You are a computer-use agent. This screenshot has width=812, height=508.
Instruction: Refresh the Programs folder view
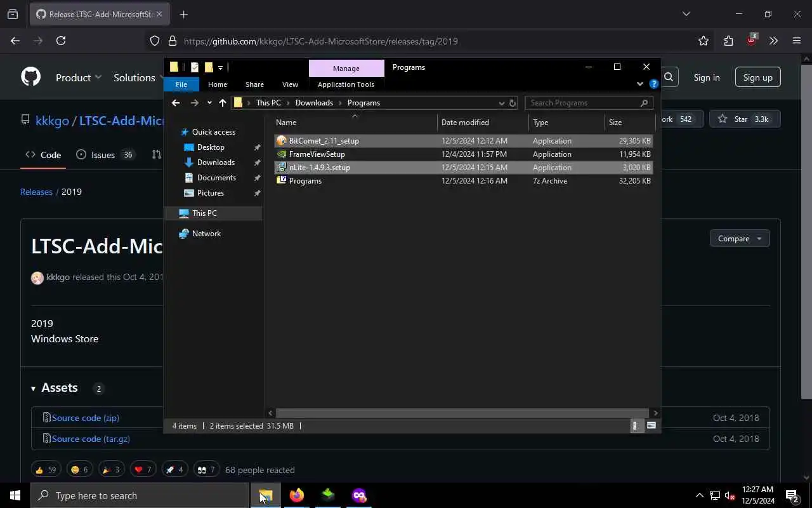tap(513, 103)
